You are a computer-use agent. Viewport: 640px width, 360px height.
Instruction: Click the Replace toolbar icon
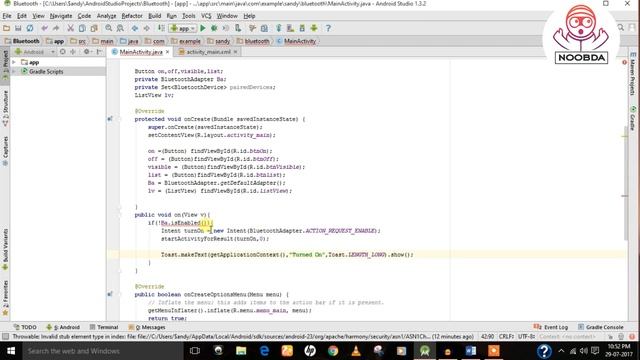coord(120,28)
